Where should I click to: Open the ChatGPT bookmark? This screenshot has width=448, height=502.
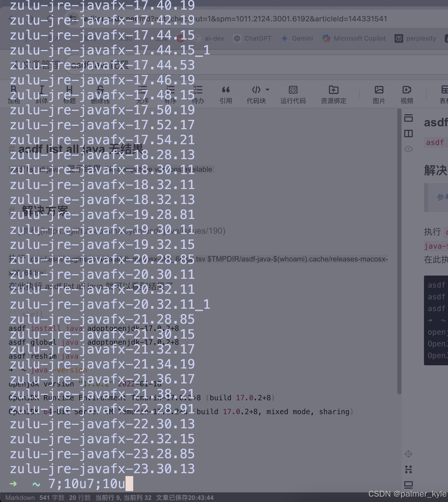click(252, 38)
